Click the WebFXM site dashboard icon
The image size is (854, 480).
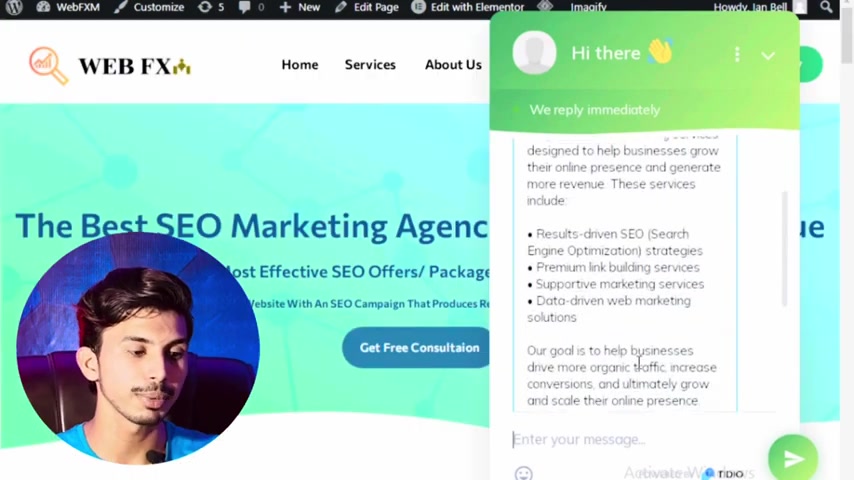pyautogui.click(x=44, y=7)
